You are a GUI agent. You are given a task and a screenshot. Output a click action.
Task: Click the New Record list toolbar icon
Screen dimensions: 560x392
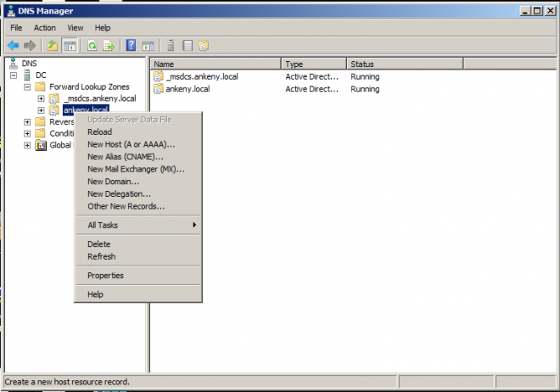(x=188, y=45)
